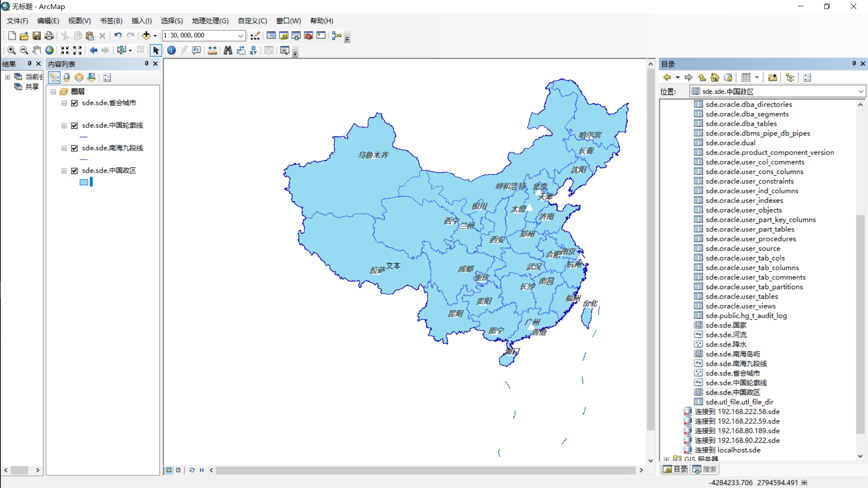Open the Table of Contents window icon

click(x=271, y=36)
